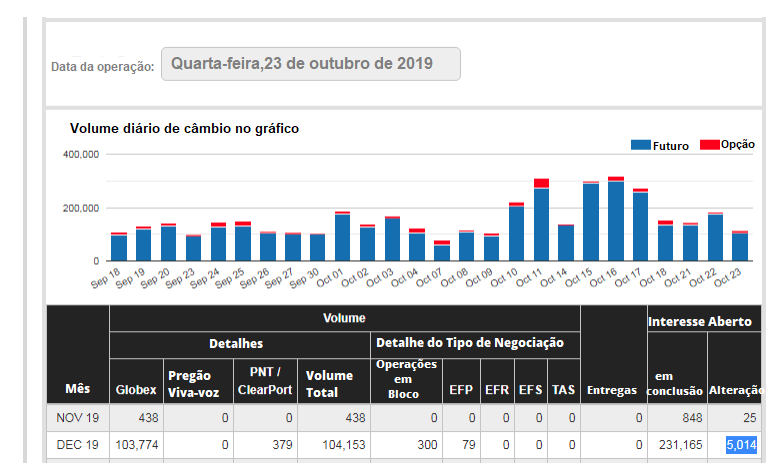Image resolution: width=780 pixels, height=473 pixels.
Task: Click the '400,000' y-axis label
Action: coord(81,155)
